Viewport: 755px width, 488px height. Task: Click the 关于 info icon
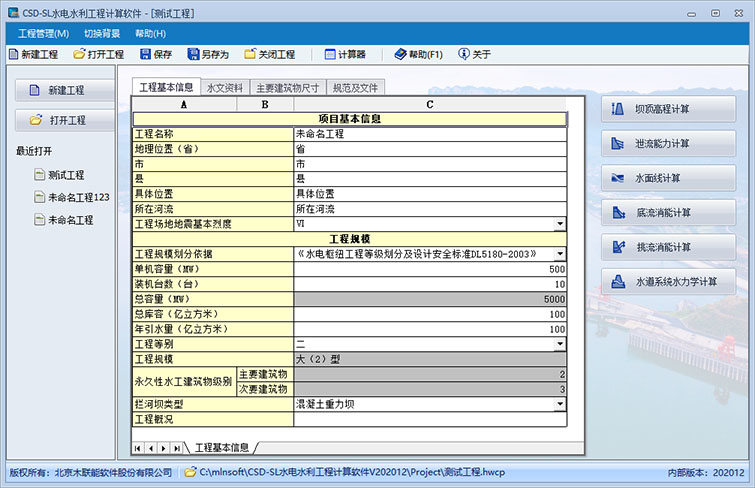[x=464, y=54]
